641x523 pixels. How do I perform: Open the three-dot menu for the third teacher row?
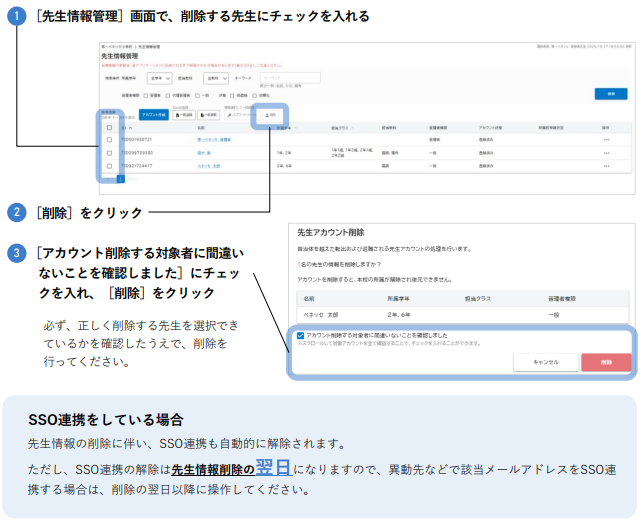(606, 166)
